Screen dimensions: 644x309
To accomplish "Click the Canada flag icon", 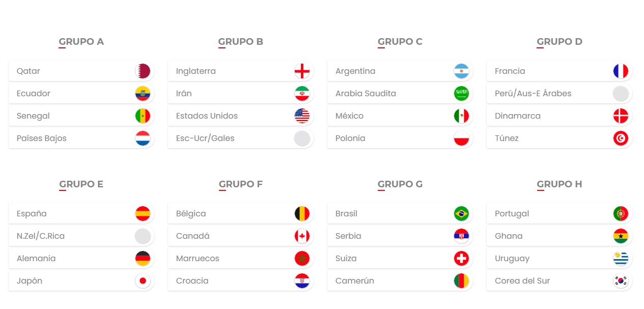I will pyautogui.click(x=302, y=236).
